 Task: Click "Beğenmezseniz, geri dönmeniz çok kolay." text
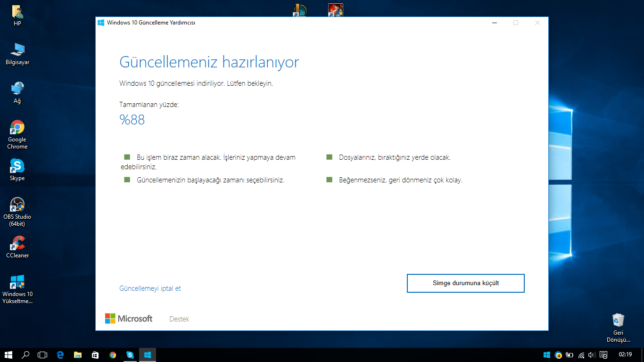(401, 180)
